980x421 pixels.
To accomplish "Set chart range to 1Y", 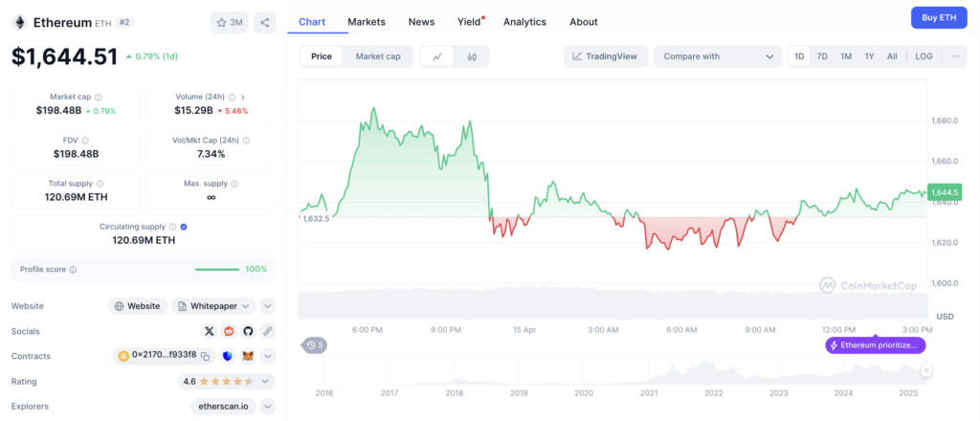I will click(869, 56).
